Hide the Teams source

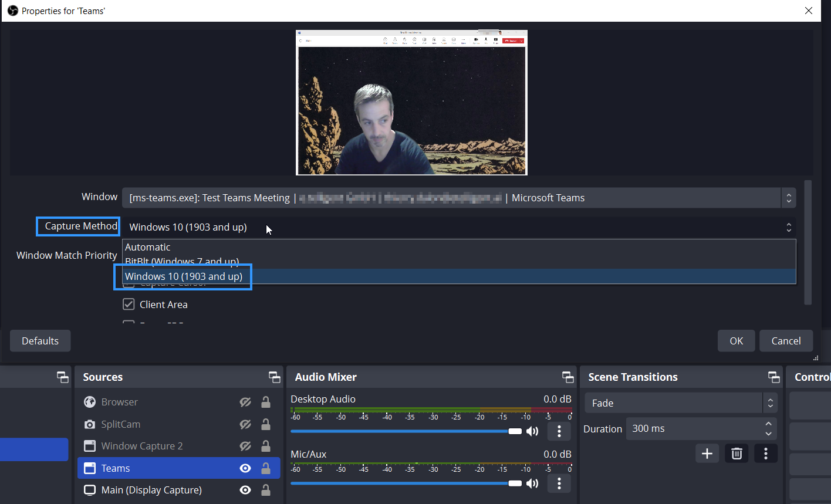point(245,468)
